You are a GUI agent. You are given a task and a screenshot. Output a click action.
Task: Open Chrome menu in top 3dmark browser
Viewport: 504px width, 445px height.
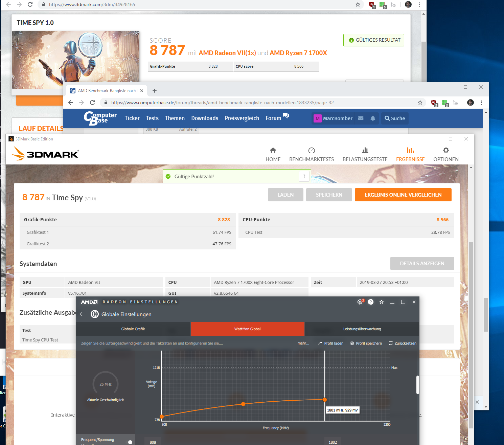pyautogui.click(x=419, y=4)
